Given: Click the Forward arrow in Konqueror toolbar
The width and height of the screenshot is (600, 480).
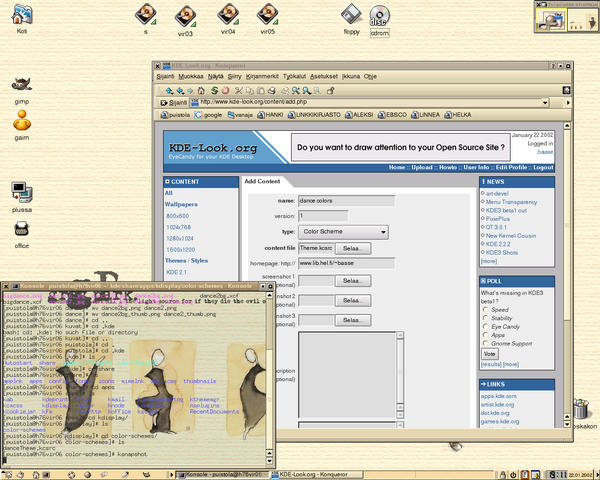Looking at the screenshot, I should (x=190, y=91).
